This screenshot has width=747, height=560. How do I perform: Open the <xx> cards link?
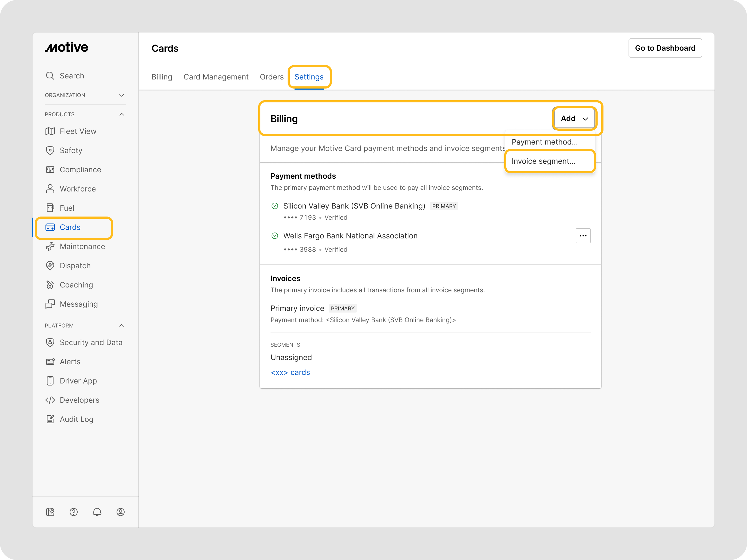click(x=290, y=372)
